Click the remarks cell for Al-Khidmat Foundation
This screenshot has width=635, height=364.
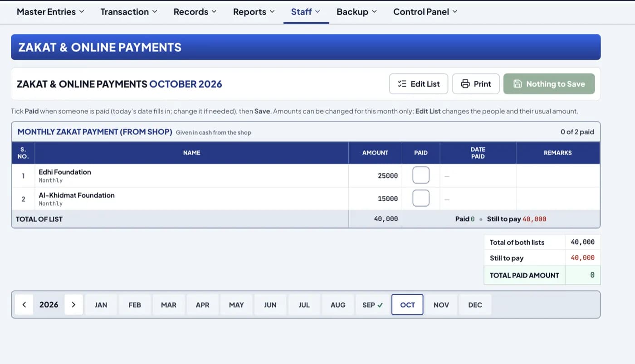(x=558, y=199)
